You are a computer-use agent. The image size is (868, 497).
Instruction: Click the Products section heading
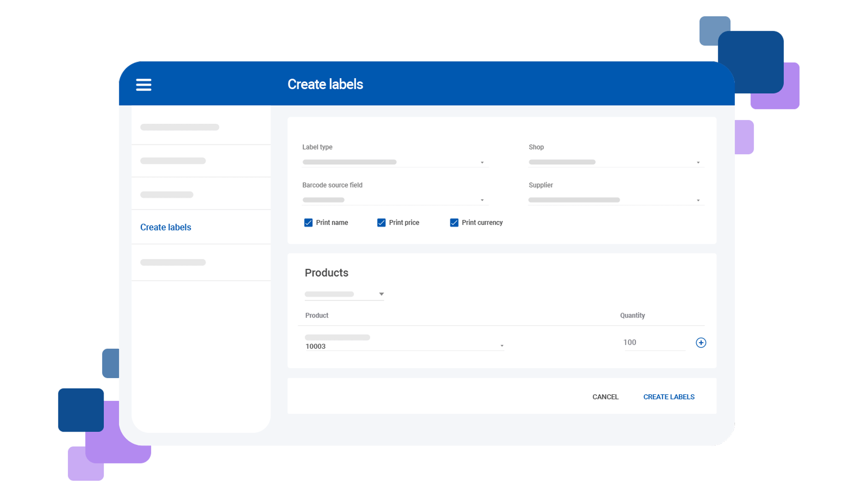click(326, 272)
